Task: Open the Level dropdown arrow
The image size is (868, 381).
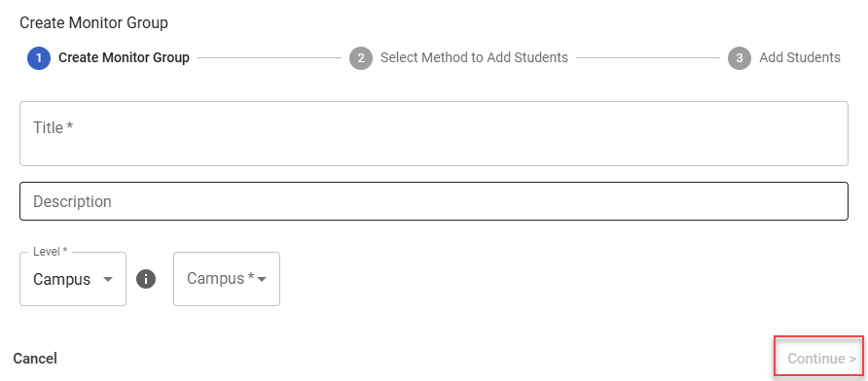Action: [109, 279]
